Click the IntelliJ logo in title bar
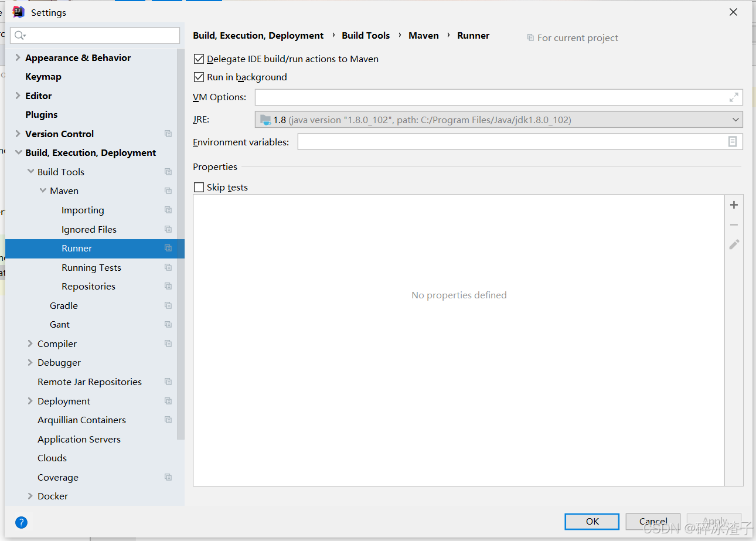This screenshot has width=756, height=541. (x=19, y=12)
